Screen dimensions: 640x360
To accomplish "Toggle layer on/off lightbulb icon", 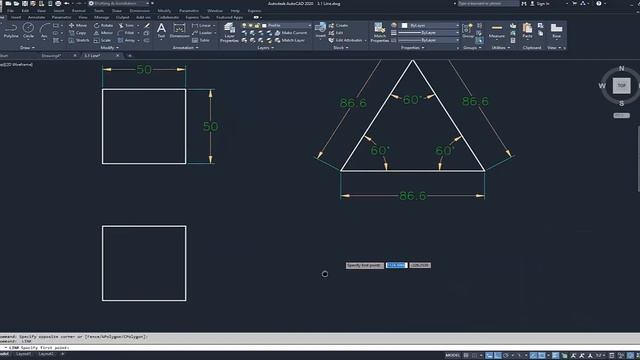I will pos(244,25).
